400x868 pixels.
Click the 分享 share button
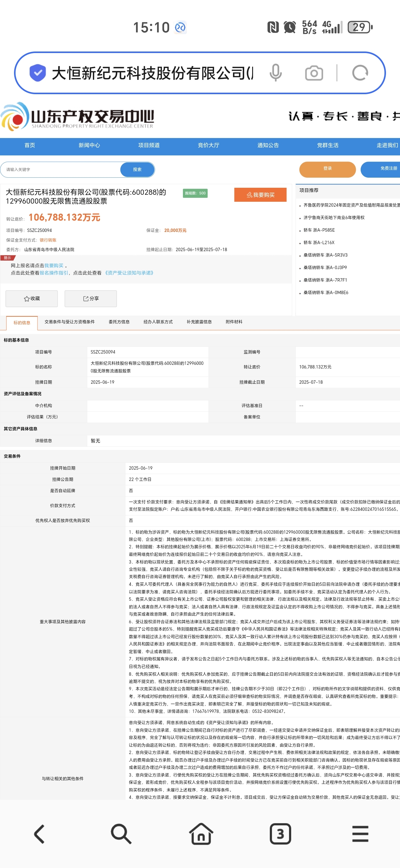tap(91, 299)
